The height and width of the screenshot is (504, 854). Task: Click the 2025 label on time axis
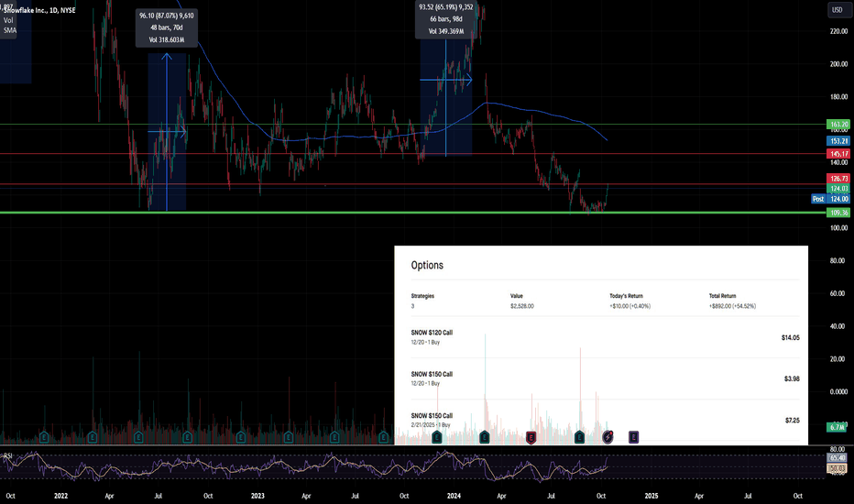point(651,496)
